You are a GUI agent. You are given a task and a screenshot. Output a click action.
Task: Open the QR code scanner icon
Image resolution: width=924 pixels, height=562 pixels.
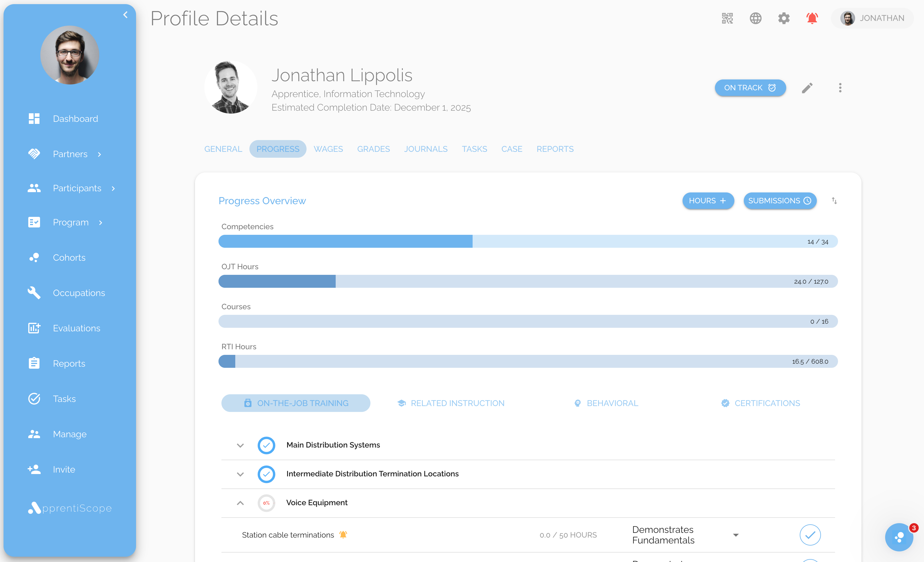pos(727,18)
